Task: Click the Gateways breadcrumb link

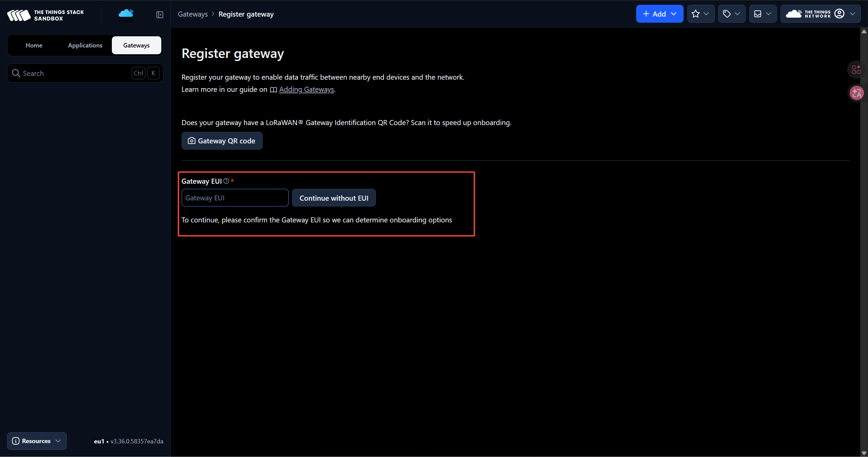Action: coord(193,14)
